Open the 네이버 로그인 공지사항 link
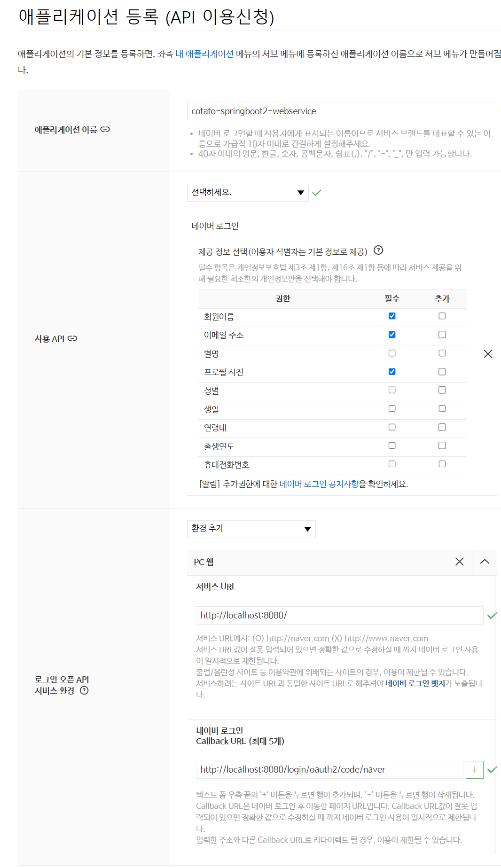The image size is (501, 868). tap(319, 484)
